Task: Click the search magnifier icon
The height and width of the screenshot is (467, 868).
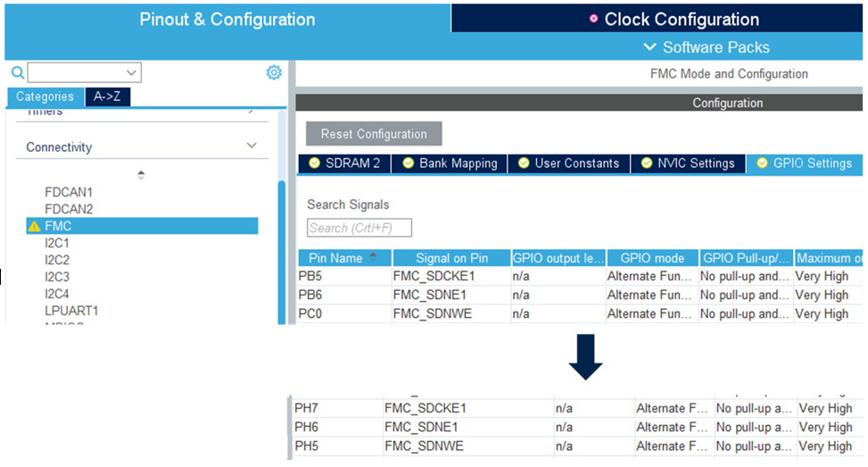Action: (x=17, y=73)
